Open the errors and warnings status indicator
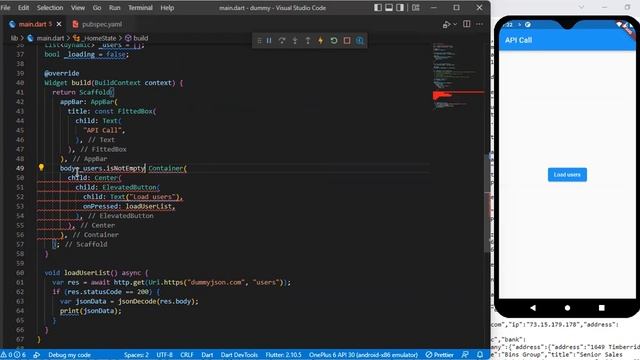This screenshot has width=640, height=360. click(x=14, y=355)
